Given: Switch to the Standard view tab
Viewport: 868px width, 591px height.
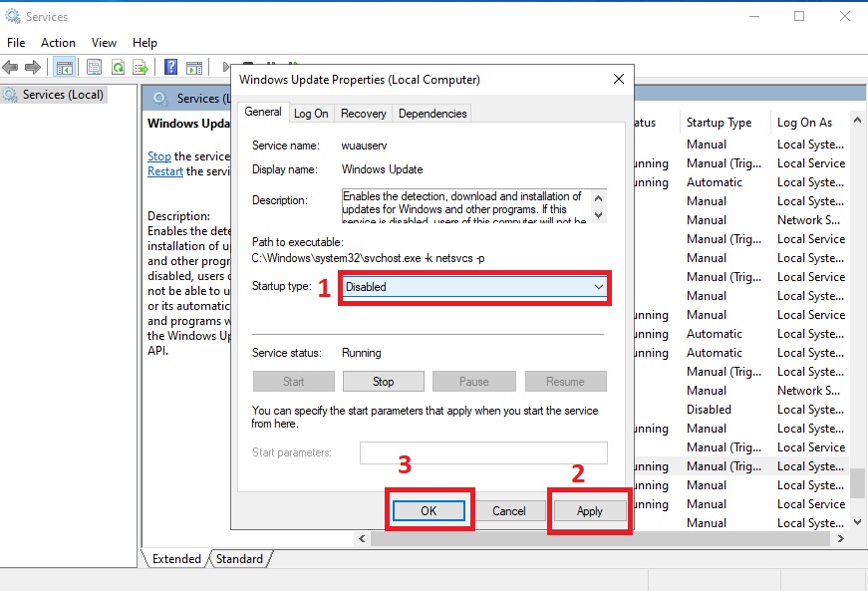Looking at the screenshot, I should pyautogui.click(x=240, y=559).
